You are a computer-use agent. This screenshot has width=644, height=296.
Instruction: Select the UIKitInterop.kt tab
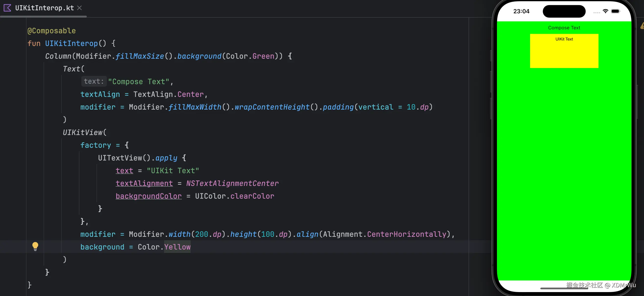tap(45, 8)
